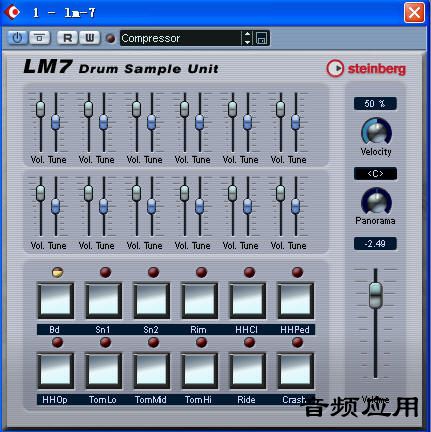Select the LED above Sn1 pad
Image resolution: width=431 pixels, height=432 pixels.
105,272
